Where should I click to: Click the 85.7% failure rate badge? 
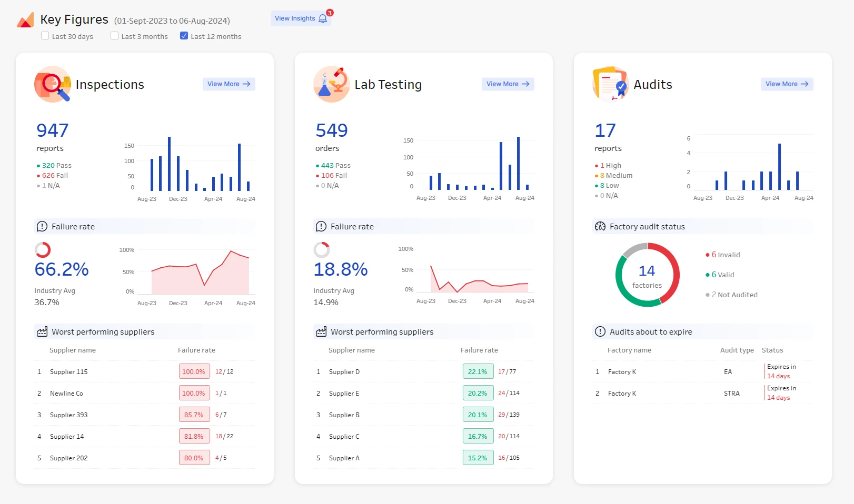(x=194, y=415)
